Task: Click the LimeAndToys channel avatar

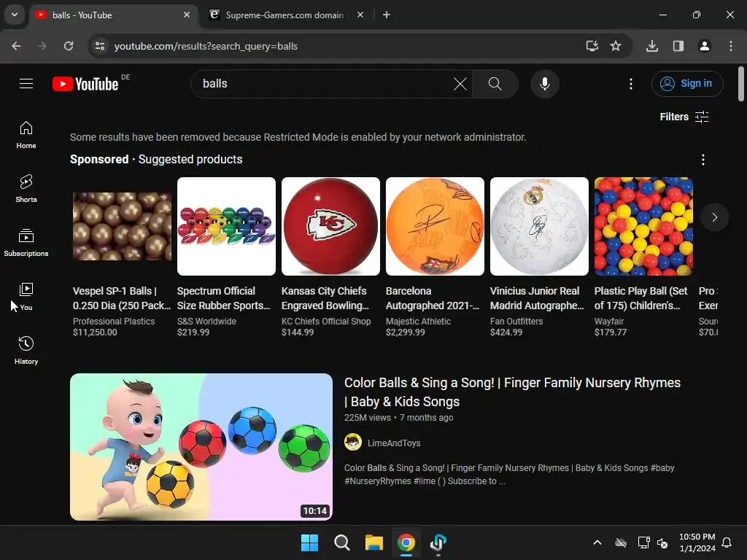Action: point(353,443)
